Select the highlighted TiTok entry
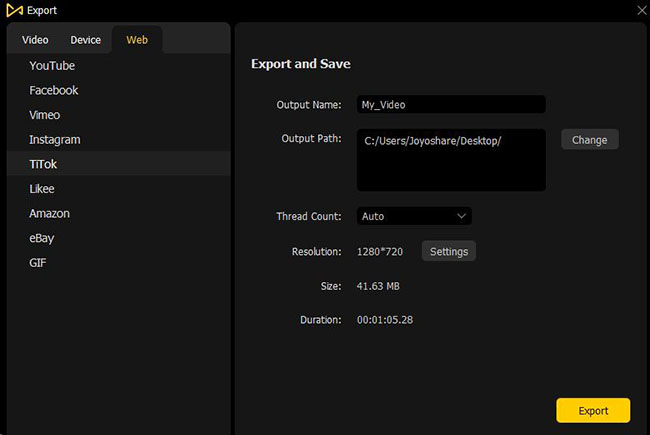Screen dimensions: 650x435 click(x=119, y=164)
